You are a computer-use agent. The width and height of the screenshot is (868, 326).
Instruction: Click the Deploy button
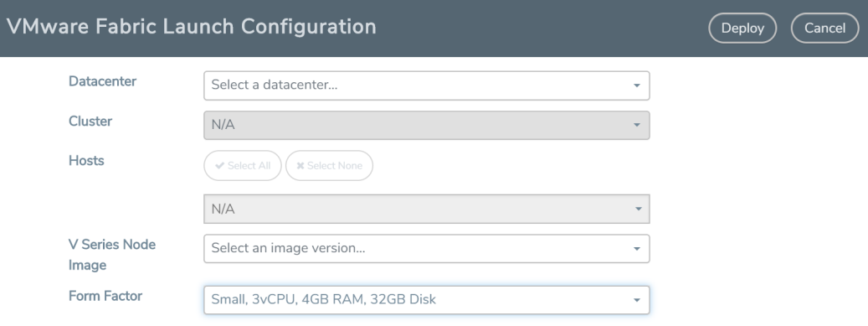tap(742, 28)
